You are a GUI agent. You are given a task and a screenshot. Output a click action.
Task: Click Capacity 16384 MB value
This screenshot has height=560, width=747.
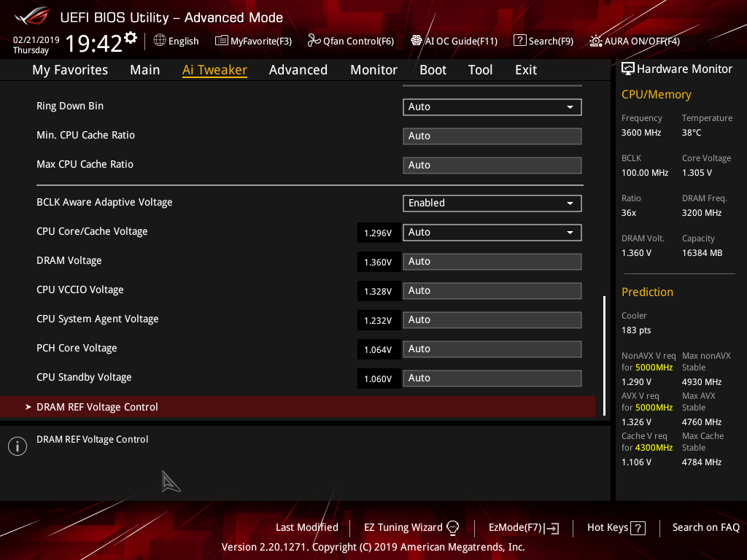click(703, 253)
